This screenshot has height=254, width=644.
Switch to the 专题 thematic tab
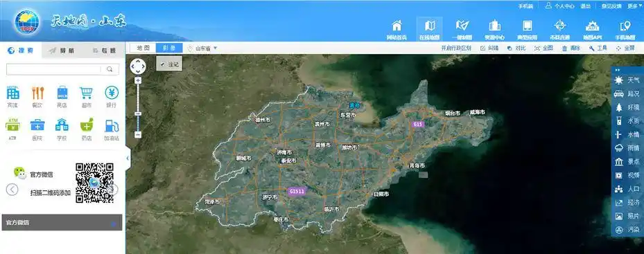coord(103,51)
